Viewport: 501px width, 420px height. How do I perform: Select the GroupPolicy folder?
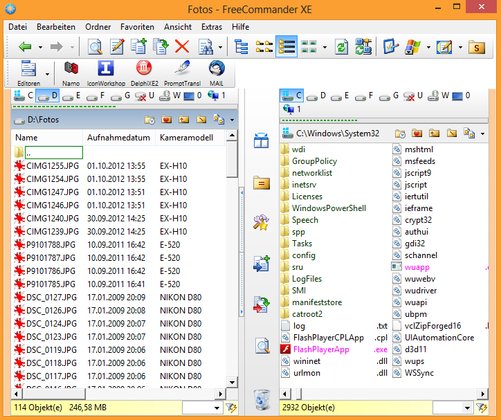314,161
